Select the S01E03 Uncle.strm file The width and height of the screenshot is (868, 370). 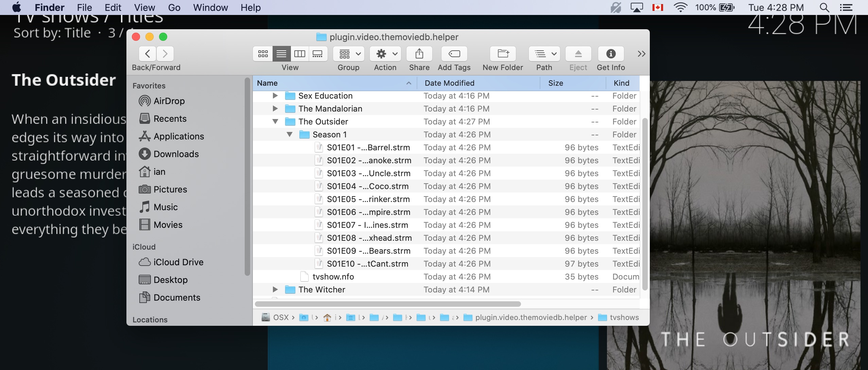click(x=446, y=173)
